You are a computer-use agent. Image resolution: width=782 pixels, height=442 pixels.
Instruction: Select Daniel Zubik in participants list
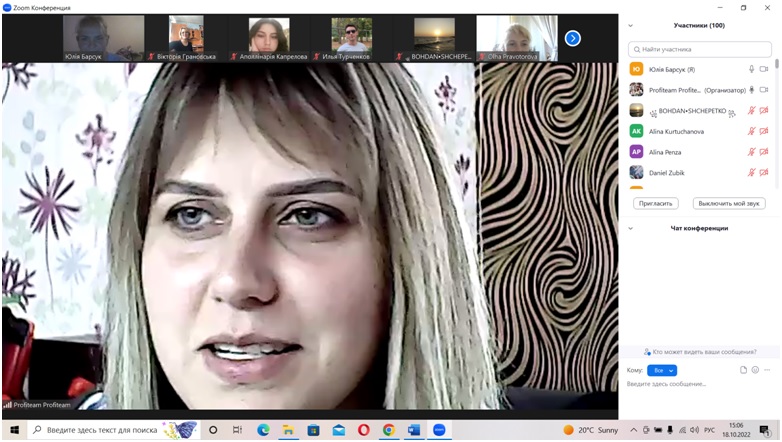point(666,173)
